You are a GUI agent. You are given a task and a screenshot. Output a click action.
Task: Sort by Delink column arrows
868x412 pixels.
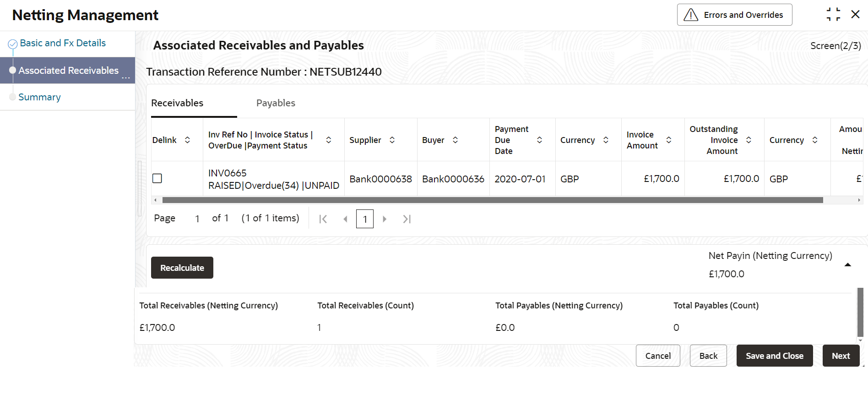coord(187,140)
